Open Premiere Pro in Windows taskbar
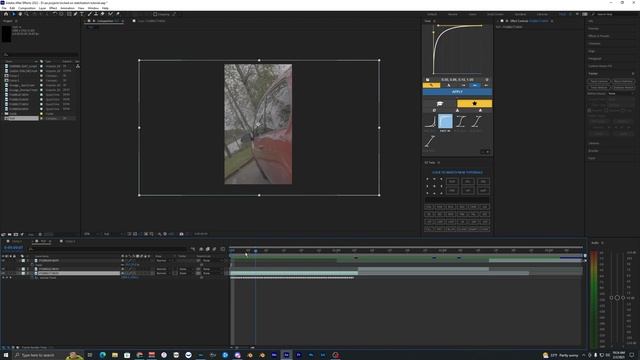This screenshot has height=360, width=640. 298,355
